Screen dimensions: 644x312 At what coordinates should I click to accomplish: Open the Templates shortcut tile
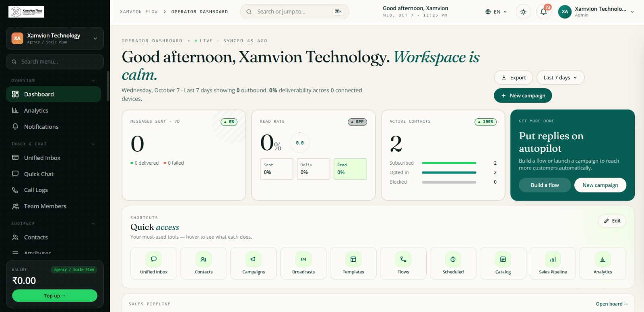(353, 263)
